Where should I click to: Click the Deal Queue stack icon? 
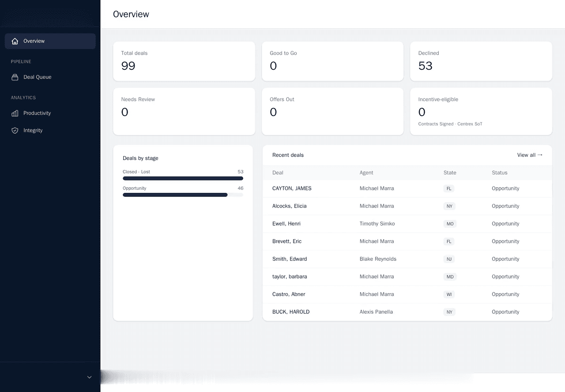(x=15, y=77)
